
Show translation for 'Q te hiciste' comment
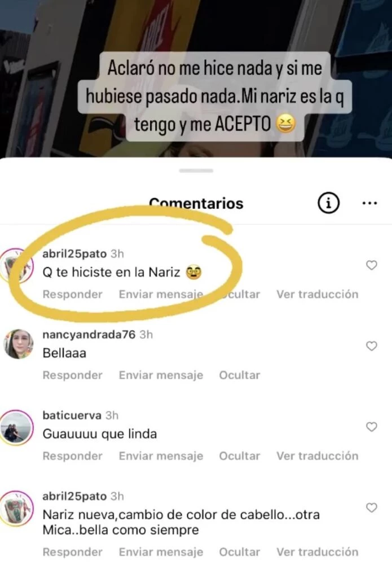click(x=317, y=294)
